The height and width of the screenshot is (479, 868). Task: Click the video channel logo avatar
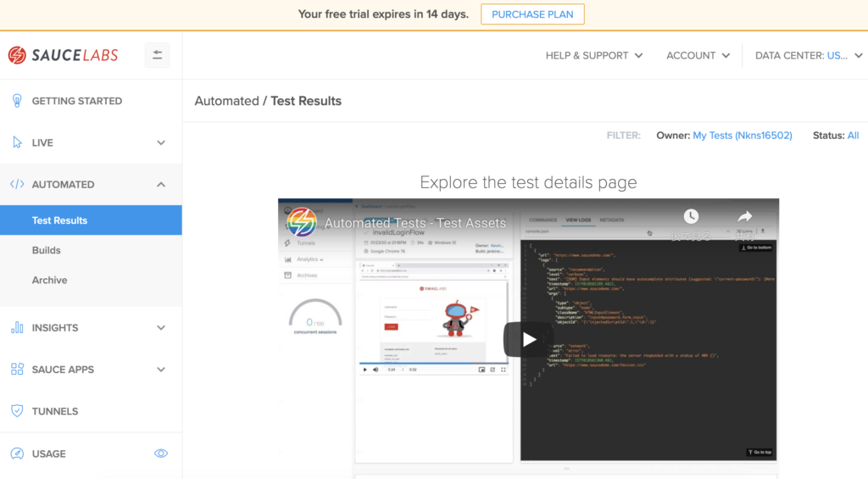click(x=302, y=223)
